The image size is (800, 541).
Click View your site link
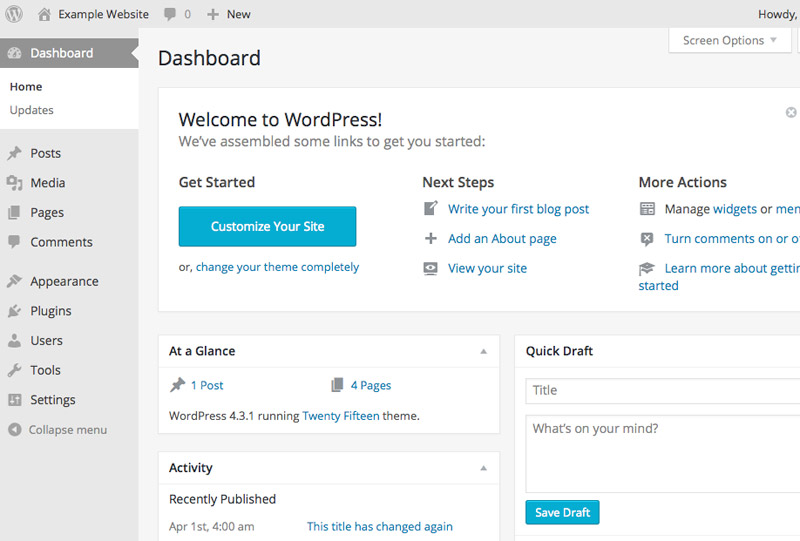tap(487, 268)
